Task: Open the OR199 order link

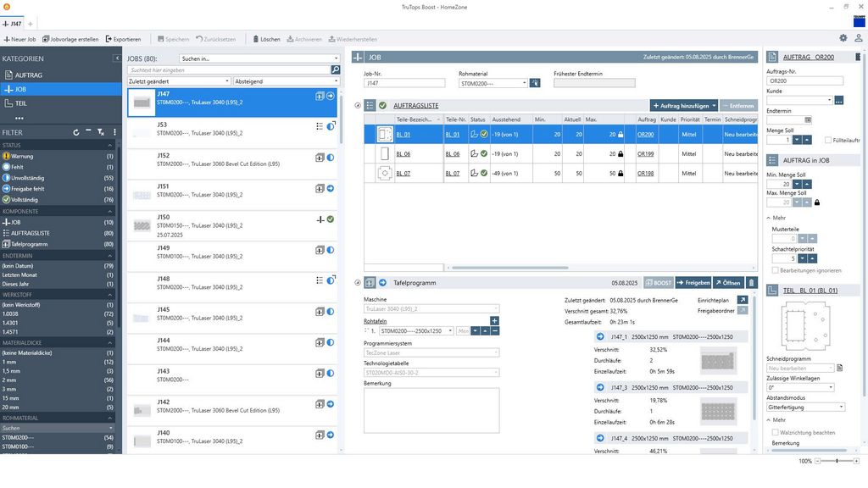Action: 645,154
